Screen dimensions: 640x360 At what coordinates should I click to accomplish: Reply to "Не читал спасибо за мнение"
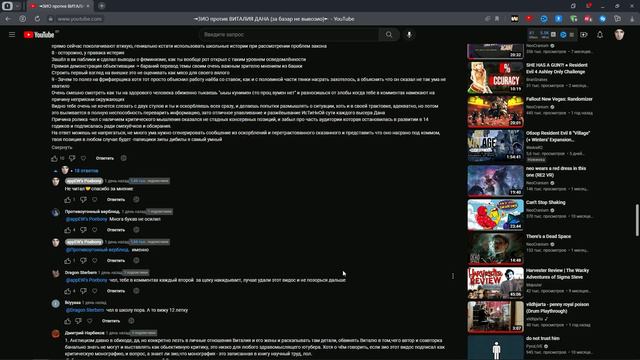click(x=116, y=200)
